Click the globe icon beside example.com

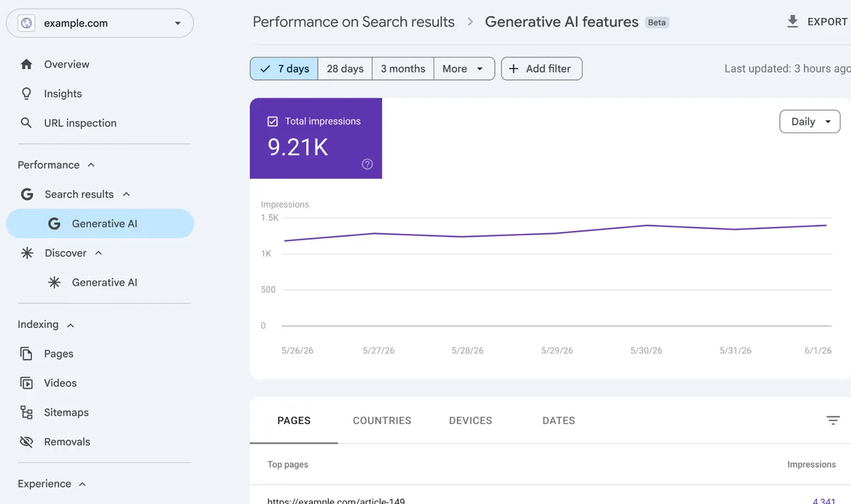click(x=26, y=23)
